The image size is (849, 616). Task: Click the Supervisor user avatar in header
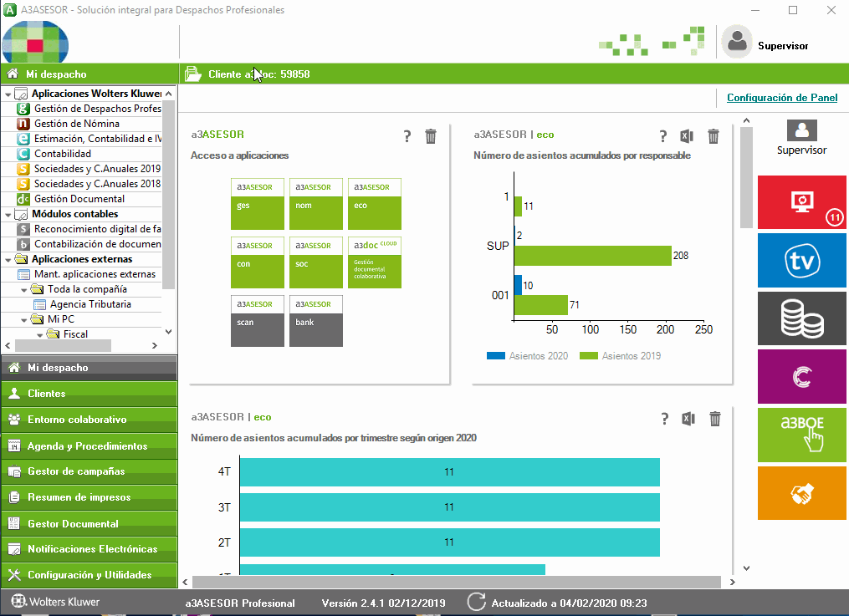737,41
